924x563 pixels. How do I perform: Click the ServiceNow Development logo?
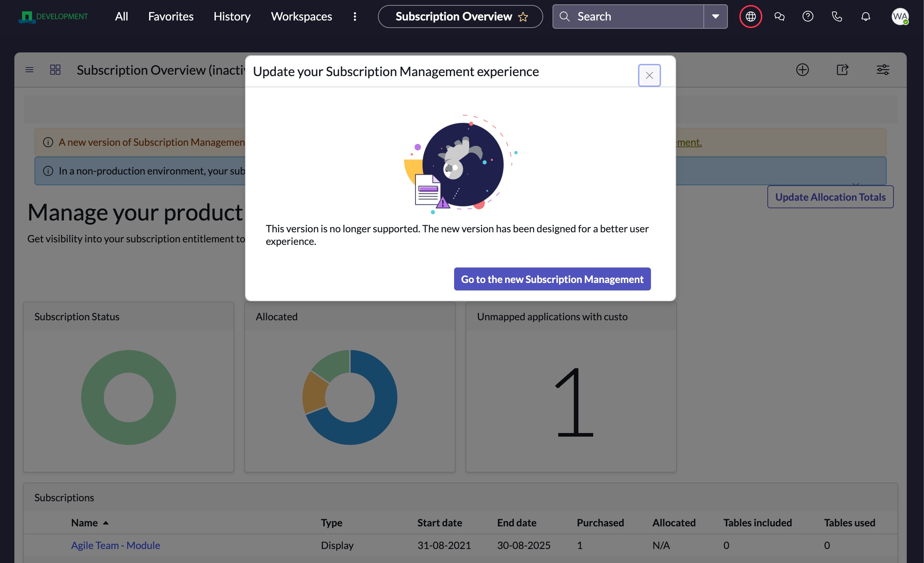(53, 17)
